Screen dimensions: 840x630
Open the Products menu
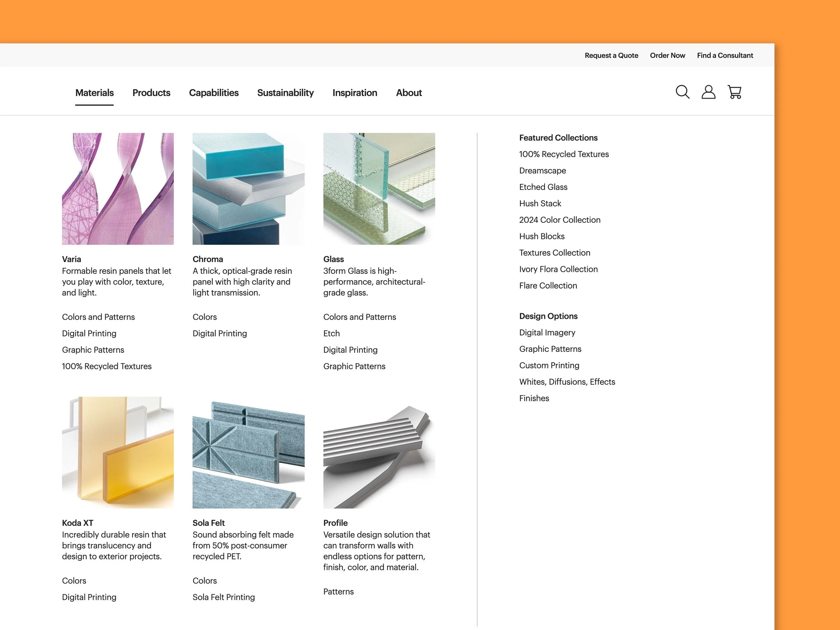pos(151,93)
